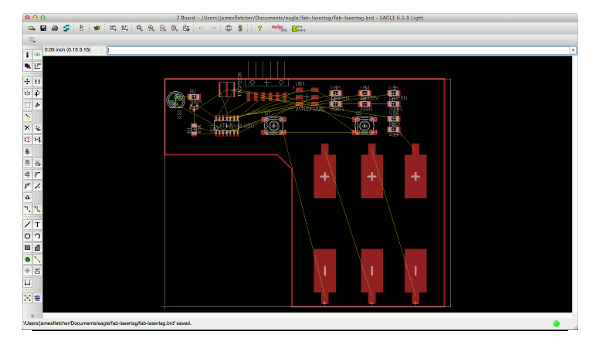Select the Arc tool
The image size is (600, 360).
click(37, 236)
